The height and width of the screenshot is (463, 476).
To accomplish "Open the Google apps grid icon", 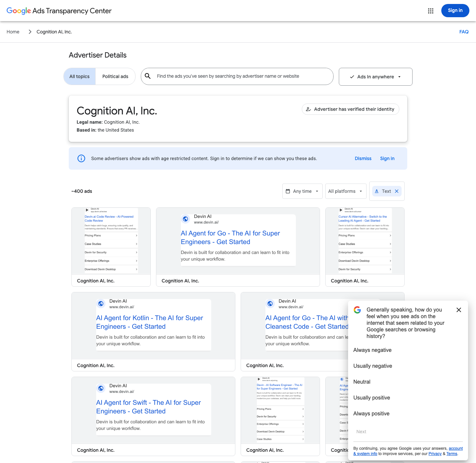I will coord(430,11).
